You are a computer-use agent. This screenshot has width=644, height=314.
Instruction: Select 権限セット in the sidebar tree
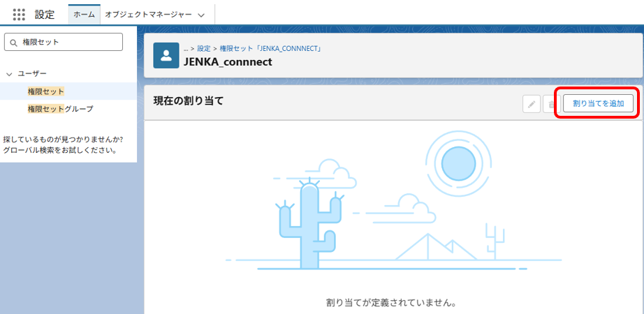pyautogui.click(x=46, y=91)
